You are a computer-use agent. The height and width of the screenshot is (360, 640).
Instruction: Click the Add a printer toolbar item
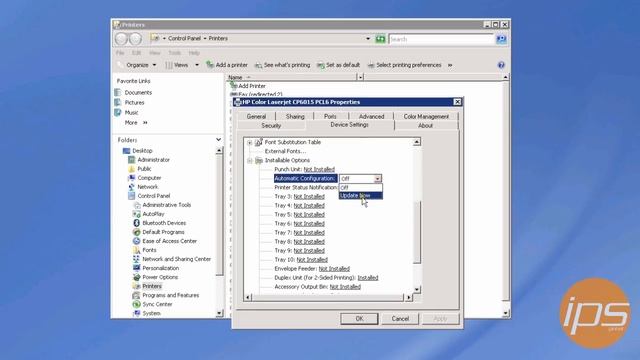pos(227,65)
